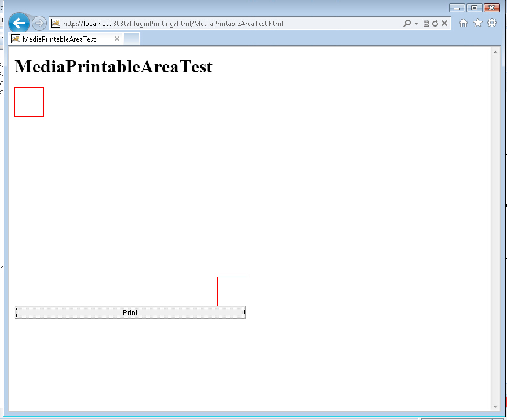This screenshot has height=420, width=507.
Task: Click the small black-bordered square box
Action: 29,102
